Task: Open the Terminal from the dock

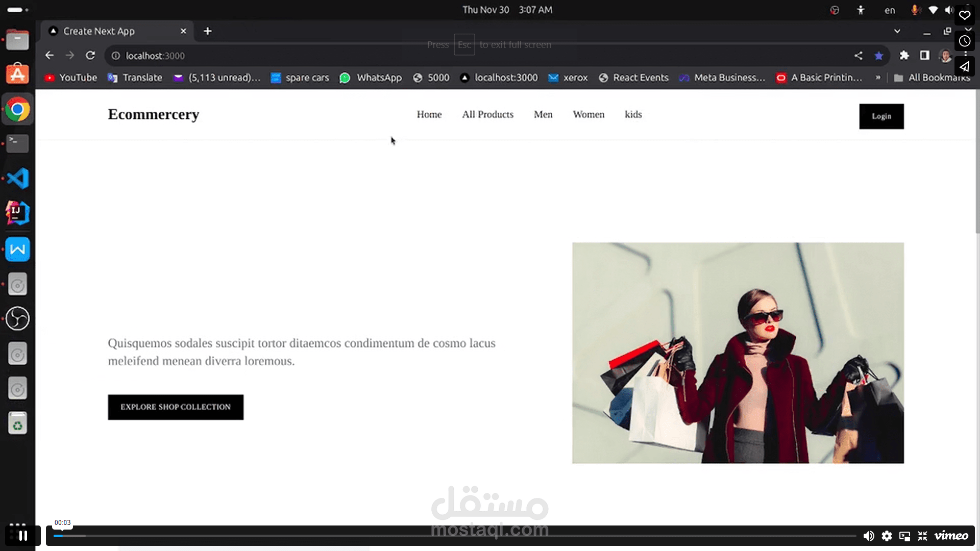Action: (17, 143)
